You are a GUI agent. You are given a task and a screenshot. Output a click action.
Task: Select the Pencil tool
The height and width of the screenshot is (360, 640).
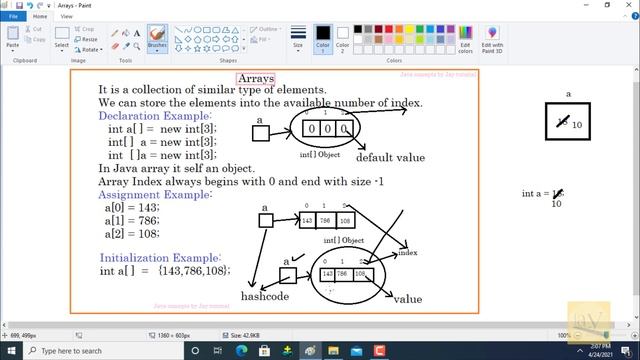(115, 33)
